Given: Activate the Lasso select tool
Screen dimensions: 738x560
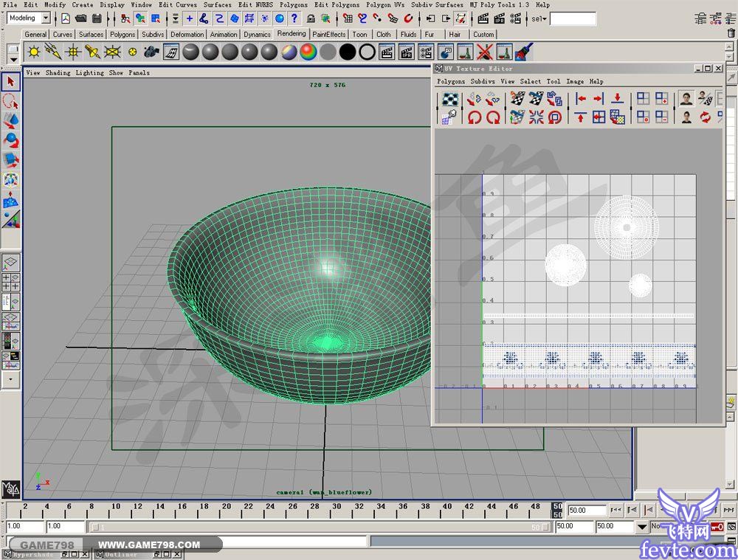Looking at the screenshot, I should (x=10, y=101).
